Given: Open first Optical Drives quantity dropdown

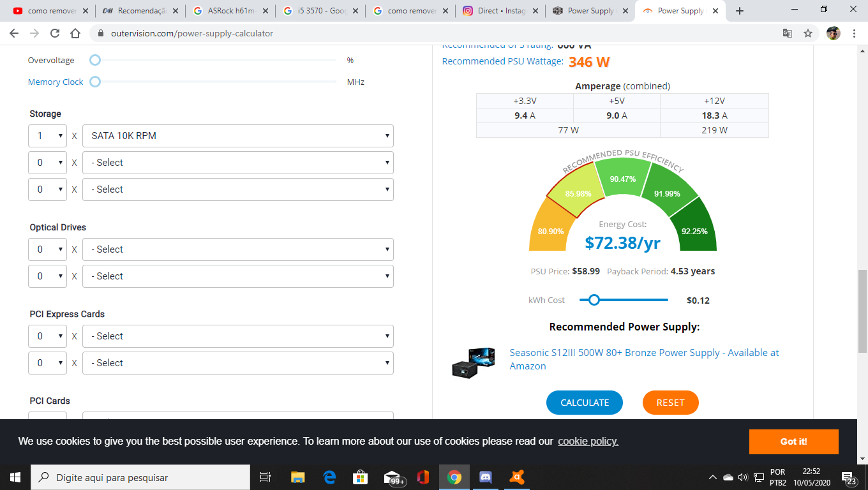Looking at the screenshot, I should 47,249.
